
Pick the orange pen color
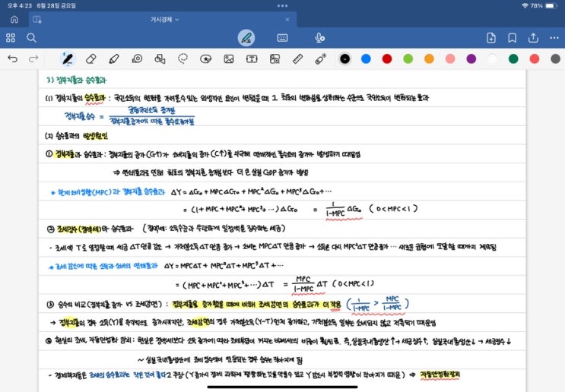click(x=429, y=58)
